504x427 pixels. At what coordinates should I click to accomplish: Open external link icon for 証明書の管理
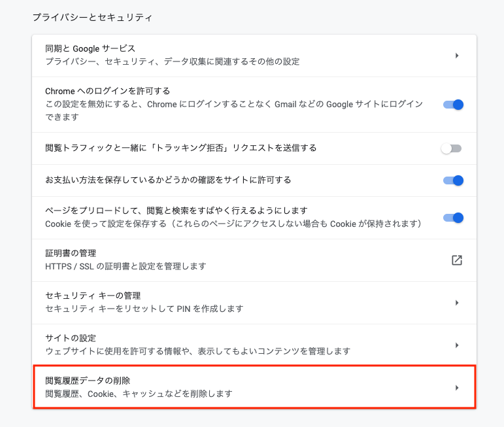coord(457,260)
